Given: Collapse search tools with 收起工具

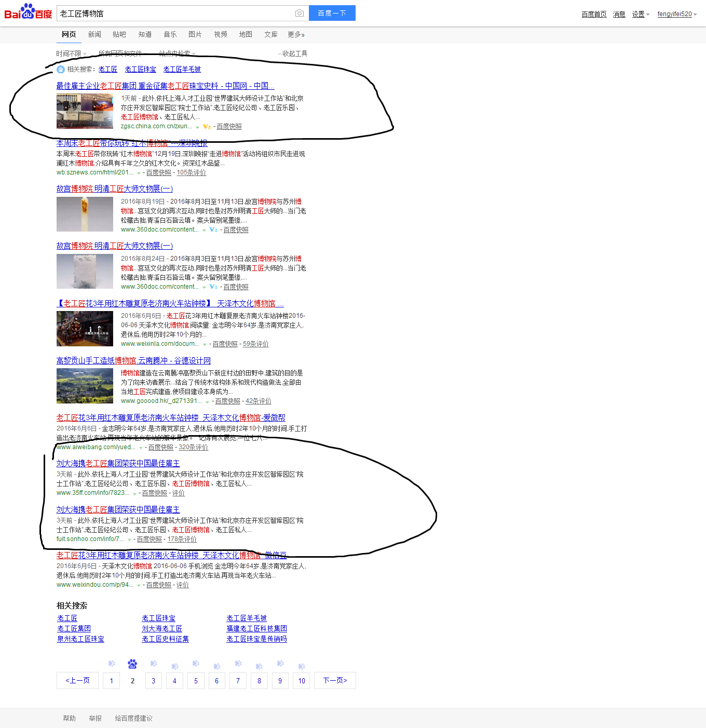Looking at the screenshot, I should [293, 53].
